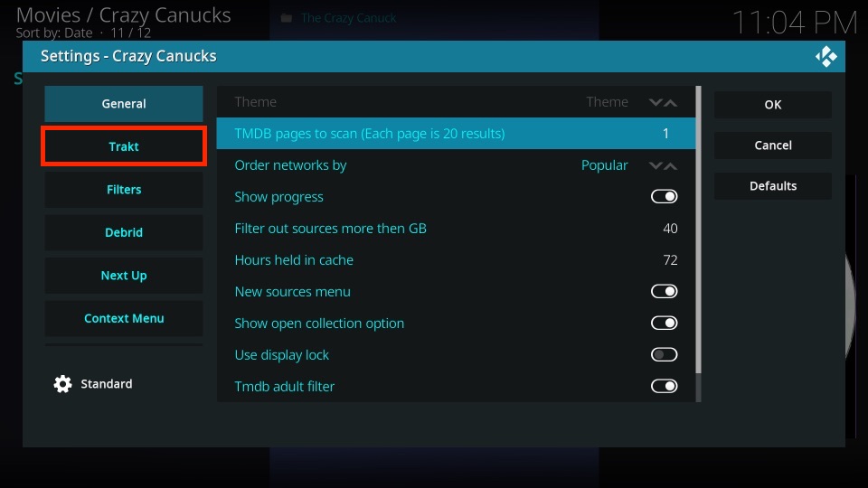Toggle the Show progress switch

click(x=664, y=196)
